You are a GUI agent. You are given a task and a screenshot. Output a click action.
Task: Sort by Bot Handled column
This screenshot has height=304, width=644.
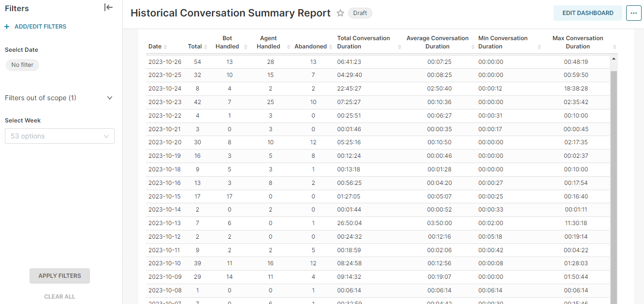click(x=245, y=47)
